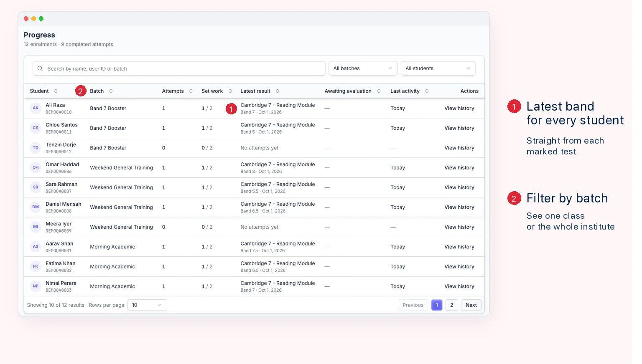Sort by the Last activity column arrows
This screenshot has height=364, width=642.
426,91
